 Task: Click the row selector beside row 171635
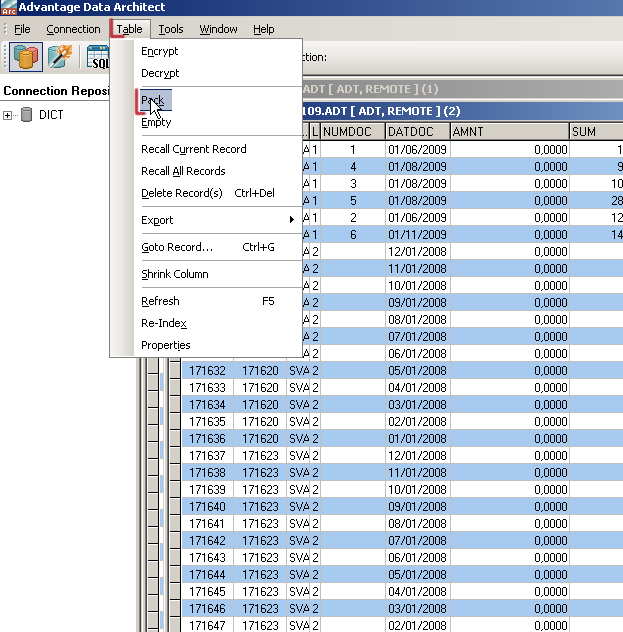click(x=174, y=421)
